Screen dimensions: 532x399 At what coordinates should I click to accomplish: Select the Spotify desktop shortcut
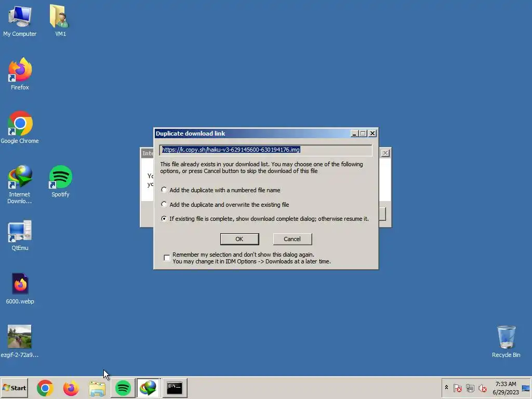pyautogui.click(x=60, y=181)
